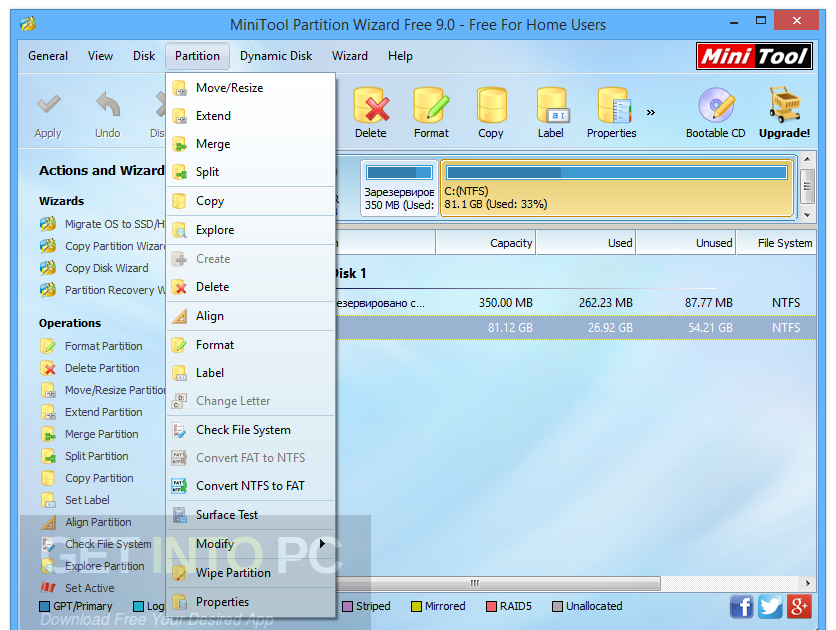Image resolution: width=836 pixels, height=630 pixels.
Task: Launch Copy Disk Wizard
Action: [94, 268]
